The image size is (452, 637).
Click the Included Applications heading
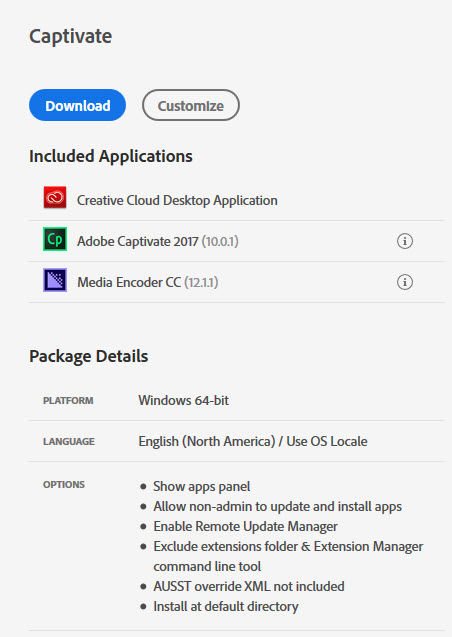point(111,156)
